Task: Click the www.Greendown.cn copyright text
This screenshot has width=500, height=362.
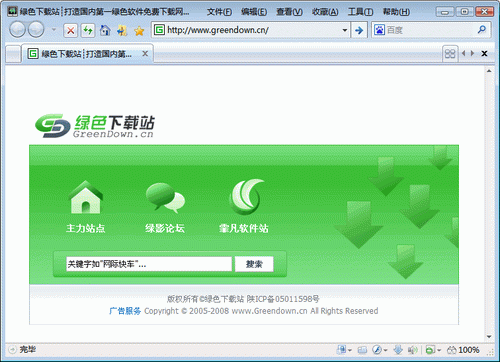Action: point(269,311)
